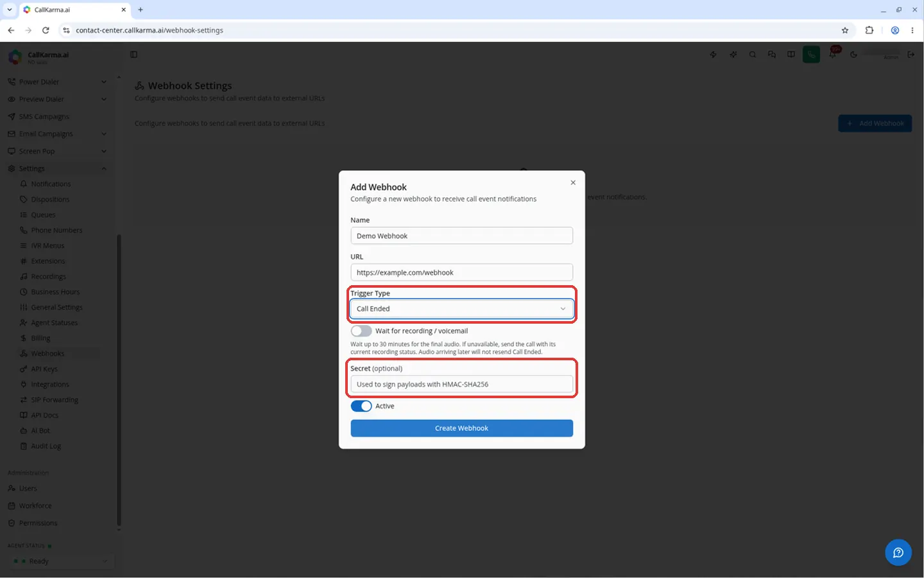Image resolution: width=924 pixels, height=578 pixels.
Task: Open the API Keys page
Action: pos(44,369)
